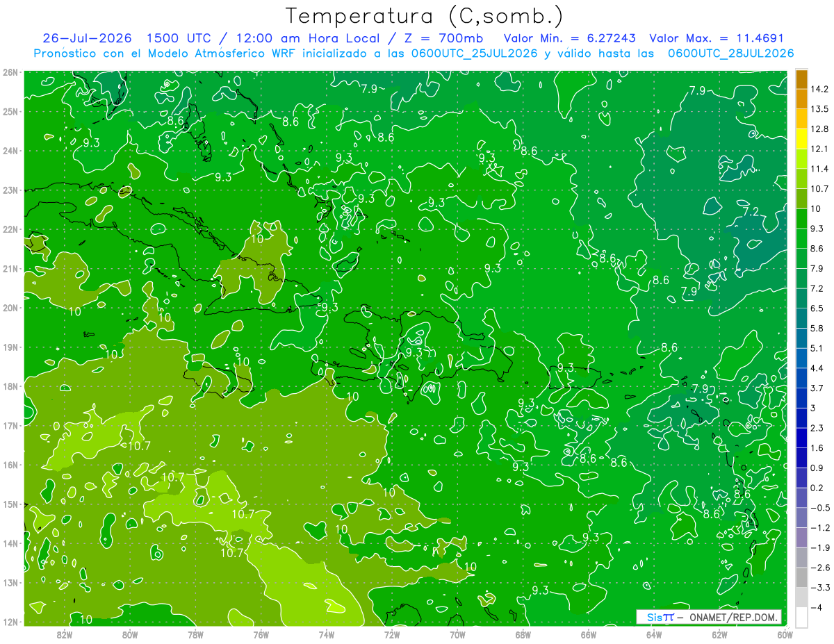Choose the blue swatch between 5.1 and 4.4
834x644 pixels.
click(x=801, y=358)
